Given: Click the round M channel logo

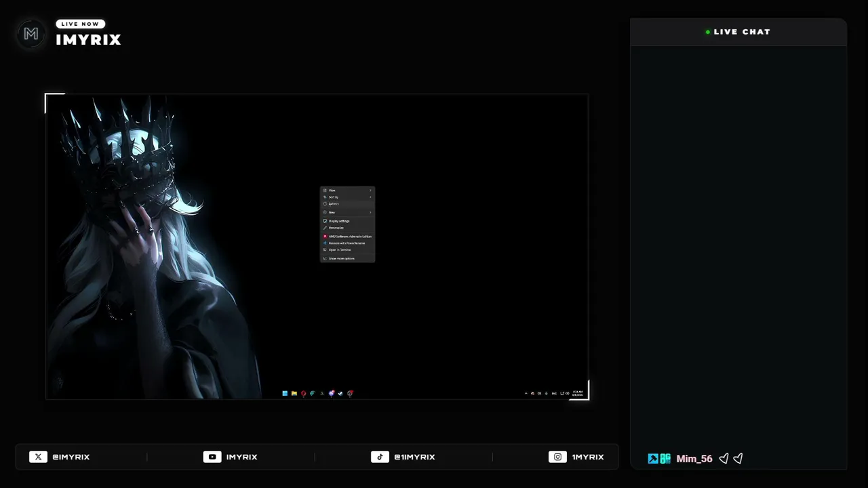Looking at the screenshot, I should 31,34.
